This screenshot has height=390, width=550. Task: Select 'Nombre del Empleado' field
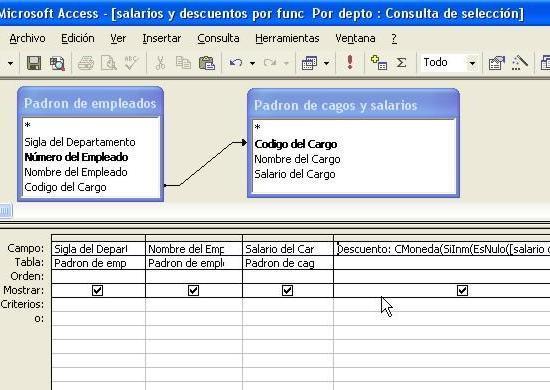[x=76, y=172]
